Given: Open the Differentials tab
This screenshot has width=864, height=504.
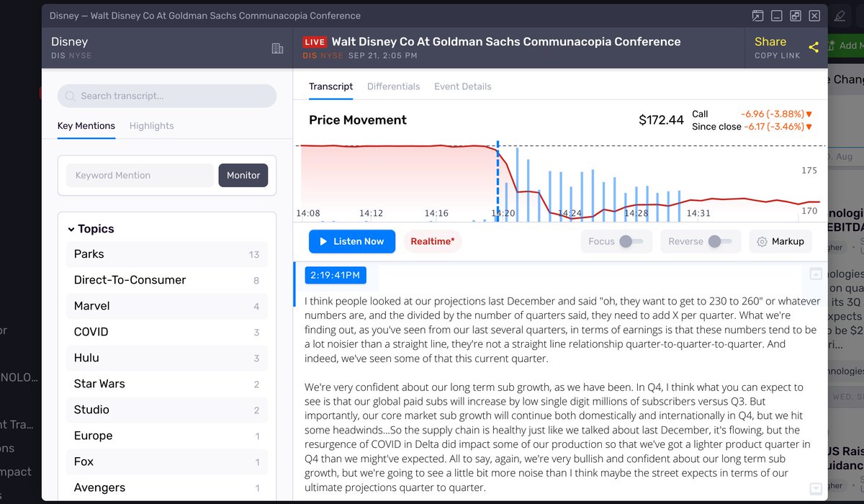Looking at the screenshot, I should (x=393, y=86).
